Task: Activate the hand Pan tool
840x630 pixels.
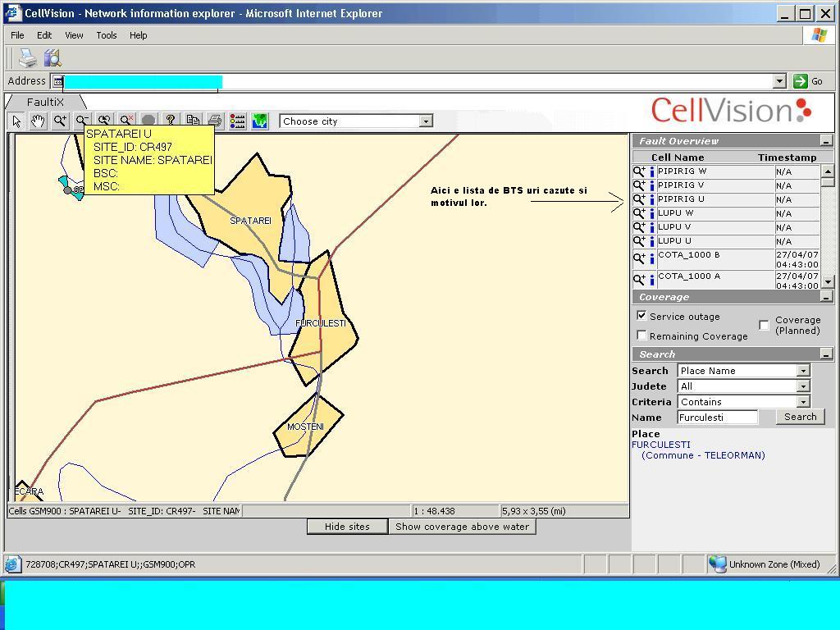Action: pyautogui.click(x=38, y=121)
